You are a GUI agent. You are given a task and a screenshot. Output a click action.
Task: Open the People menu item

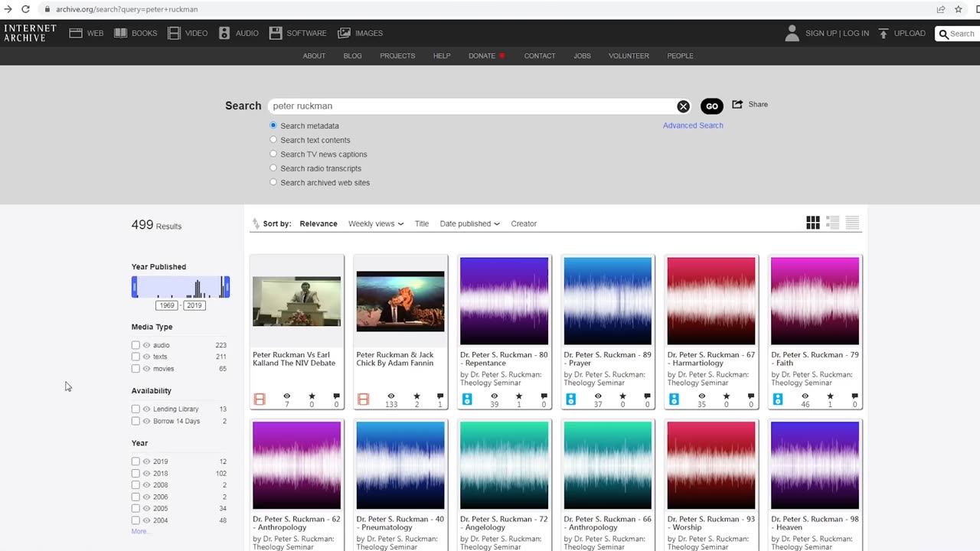pos(680,56)
